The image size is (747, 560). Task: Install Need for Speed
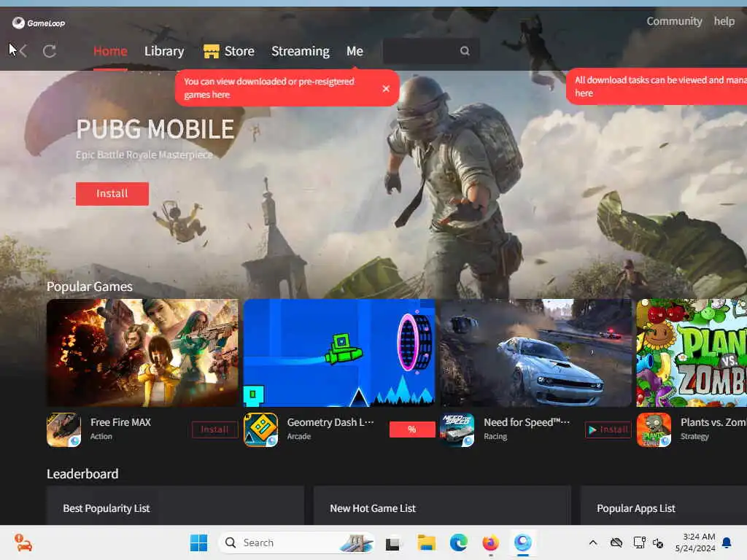click(608, 429)
